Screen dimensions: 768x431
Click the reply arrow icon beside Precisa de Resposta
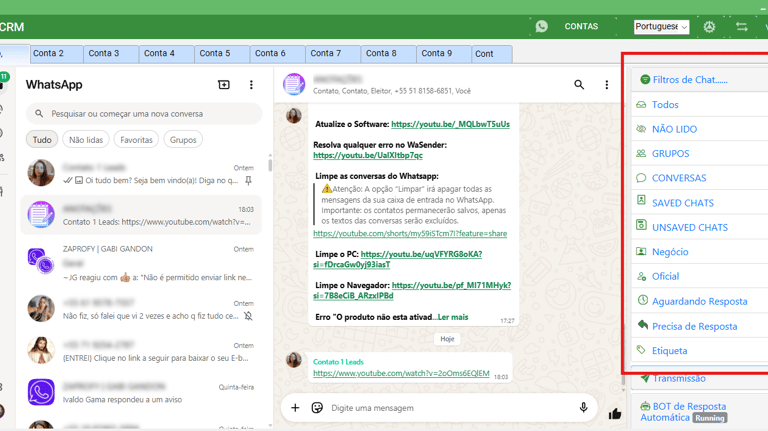tap(643, 325)
